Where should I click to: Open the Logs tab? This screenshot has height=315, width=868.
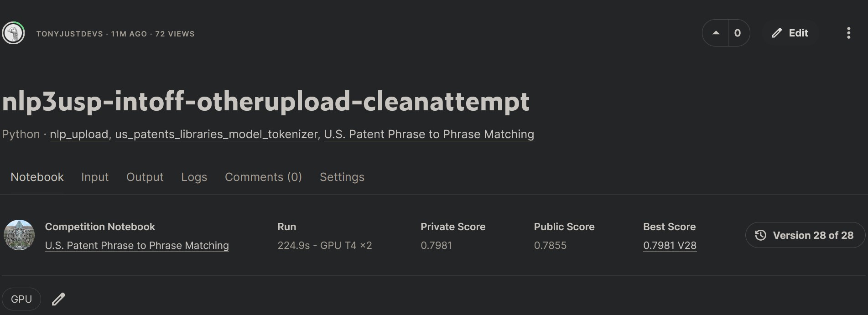194,177
